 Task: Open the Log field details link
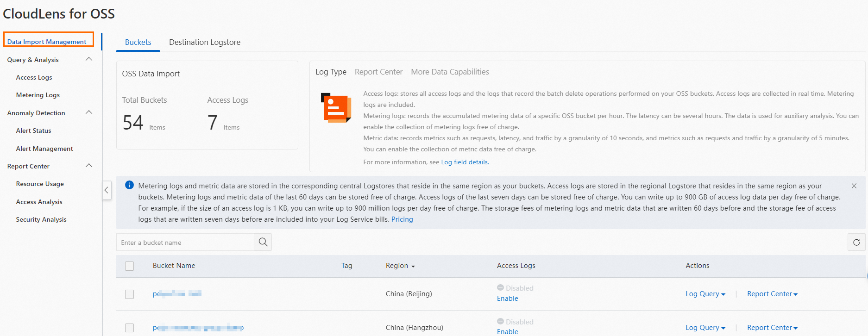click(465, 162)
